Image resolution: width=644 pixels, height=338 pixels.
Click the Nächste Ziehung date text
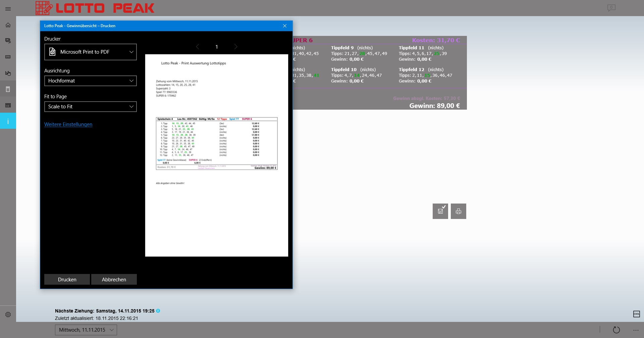pyautogui.click(x=105, y=311)
